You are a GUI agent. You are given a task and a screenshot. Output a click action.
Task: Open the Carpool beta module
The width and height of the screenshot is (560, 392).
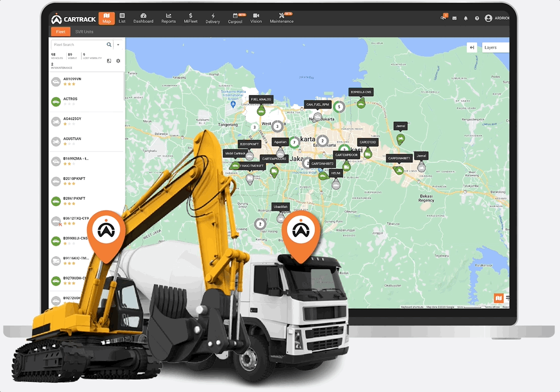236,18
